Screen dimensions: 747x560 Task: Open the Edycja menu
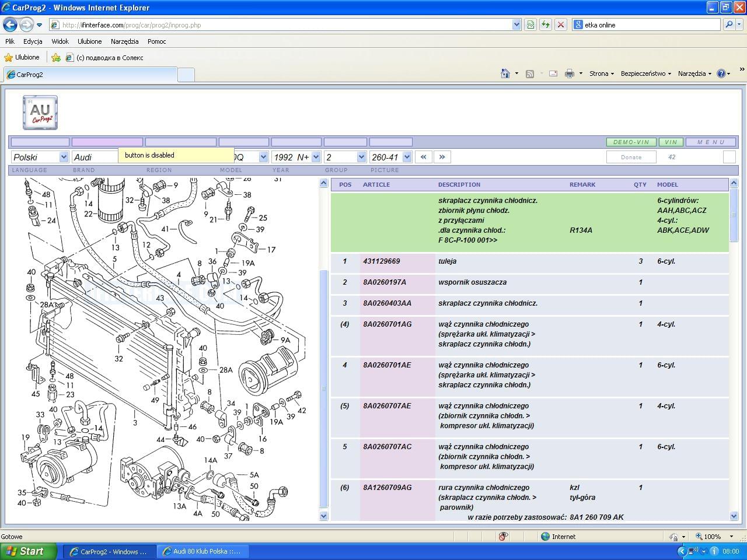click(33, 41)
